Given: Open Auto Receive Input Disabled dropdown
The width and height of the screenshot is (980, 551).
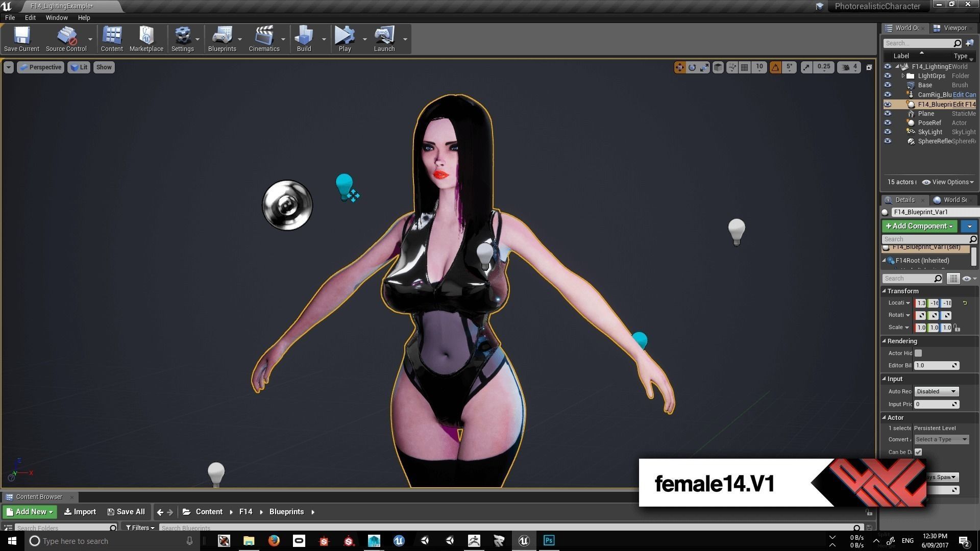Looking at the screenshot, I should pos(936,391).
